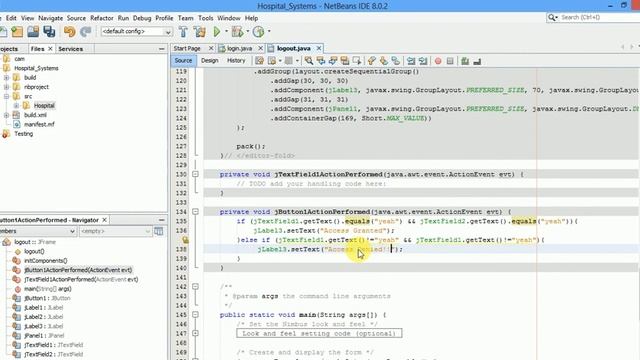Toggle Highlight Search icon in editor toolbar

345,61
